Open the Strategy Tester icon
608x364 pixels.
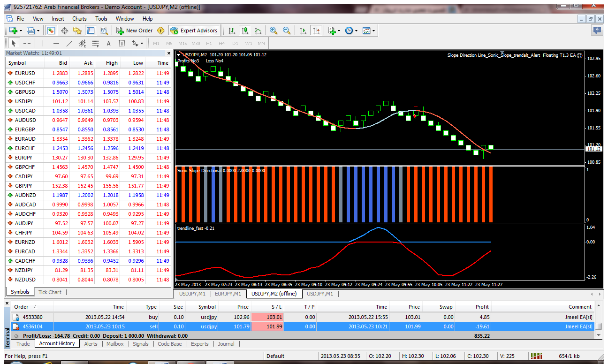click(104, 30)
